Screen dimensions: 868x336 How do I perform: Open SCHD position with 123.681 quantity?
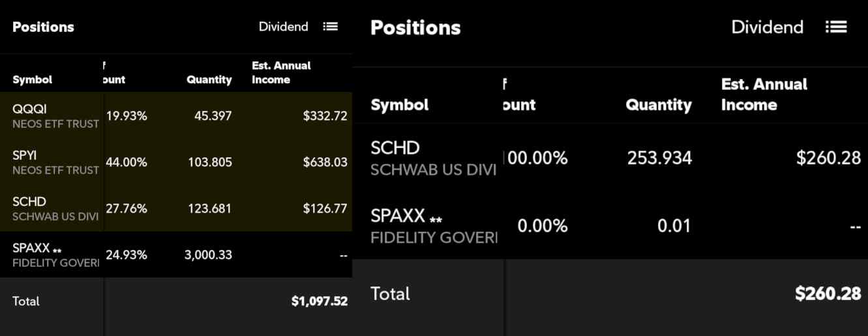coord(176,208)
